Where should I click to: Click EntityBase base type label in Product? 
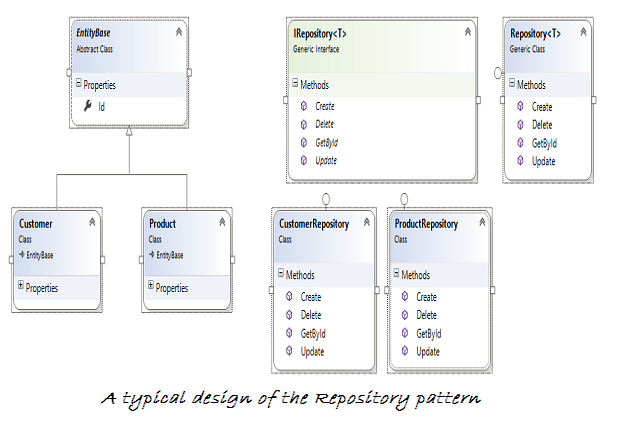(170, 255)
